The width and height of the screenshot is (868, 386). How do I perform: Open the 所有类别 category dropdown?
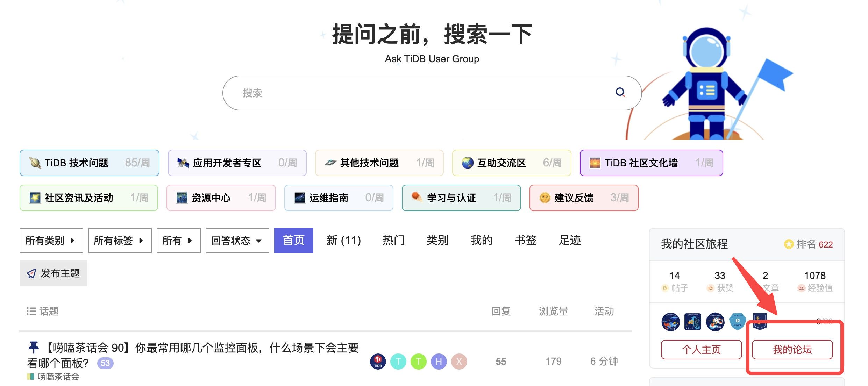pyautogui.click(x=51, y=241)
